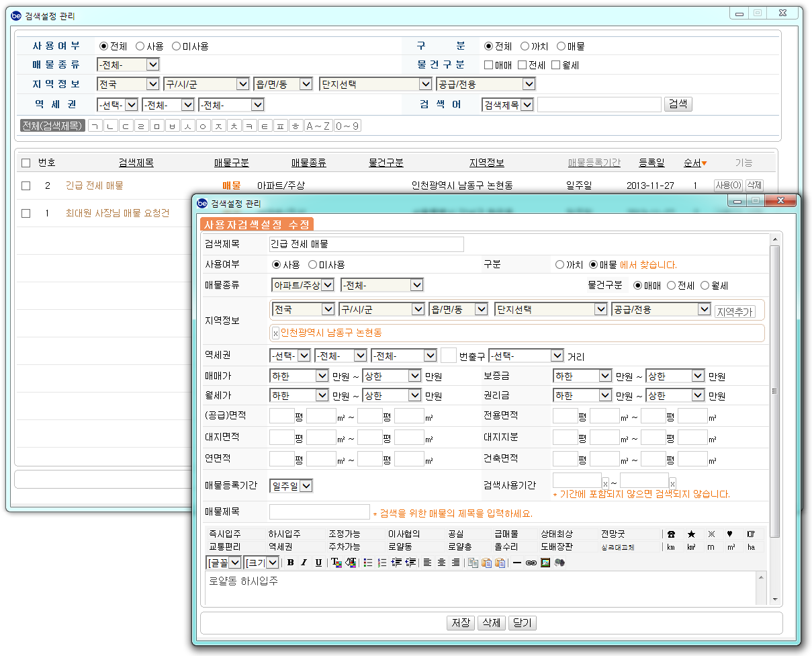Click the dialog's vertical scrollbar
This screenshot has width=812, height=656.
[775, 390]
